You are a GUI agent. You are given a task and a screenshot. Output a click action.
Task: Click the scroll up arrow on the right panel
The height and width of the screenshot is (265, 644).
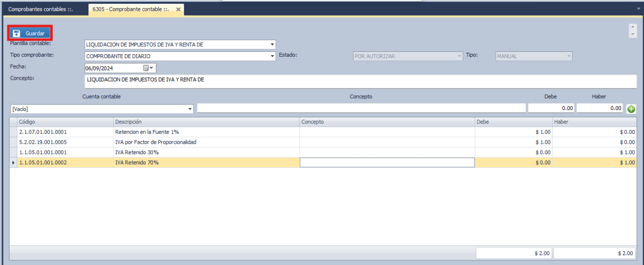(633, 27)
